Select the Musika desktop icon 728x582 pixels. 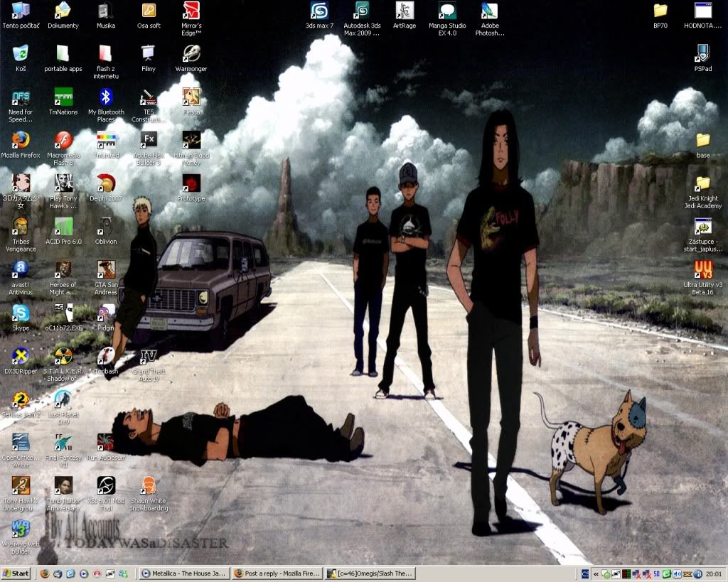(106, 15)
